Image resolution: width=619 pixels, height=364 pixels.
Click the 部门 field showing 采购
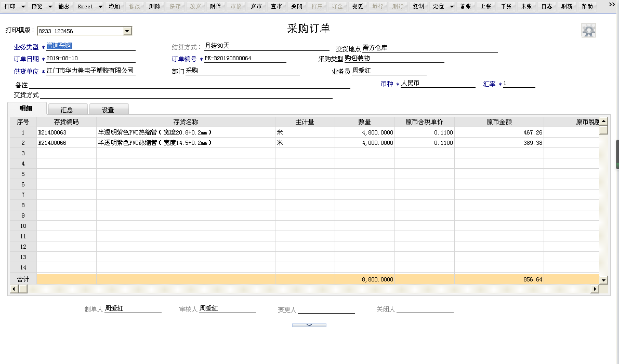coord(242,71)
